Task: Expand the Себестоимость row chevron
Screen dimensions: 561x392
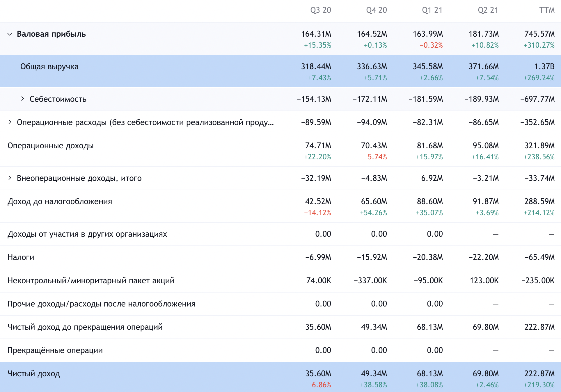Action: click(x=22, y=99)
